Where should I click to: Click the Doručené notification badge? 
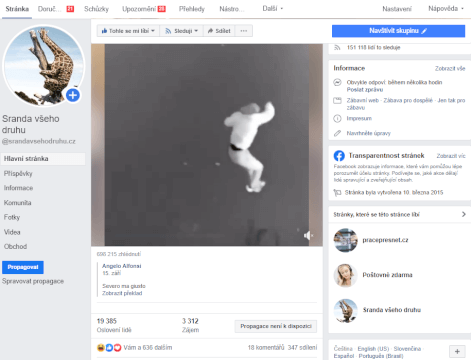[70, 9]
